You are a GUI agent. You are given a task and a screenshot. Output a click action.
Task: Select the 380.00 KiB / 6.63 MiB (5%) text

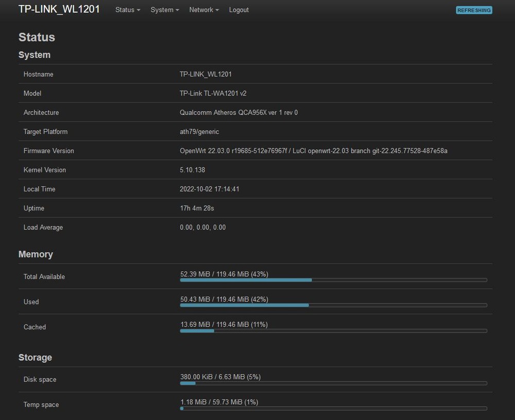(220, 377)
